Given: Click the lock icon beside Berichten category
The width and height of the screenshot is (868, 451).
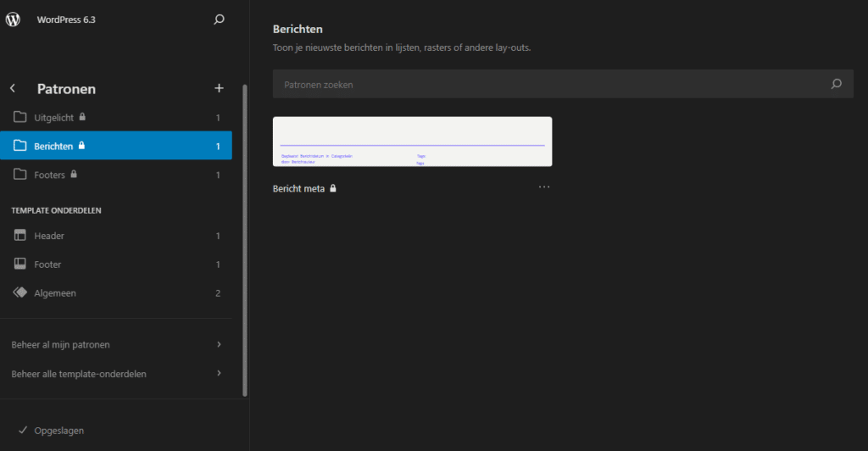Looking at the screenshot, I should click(x=81, y=146).
